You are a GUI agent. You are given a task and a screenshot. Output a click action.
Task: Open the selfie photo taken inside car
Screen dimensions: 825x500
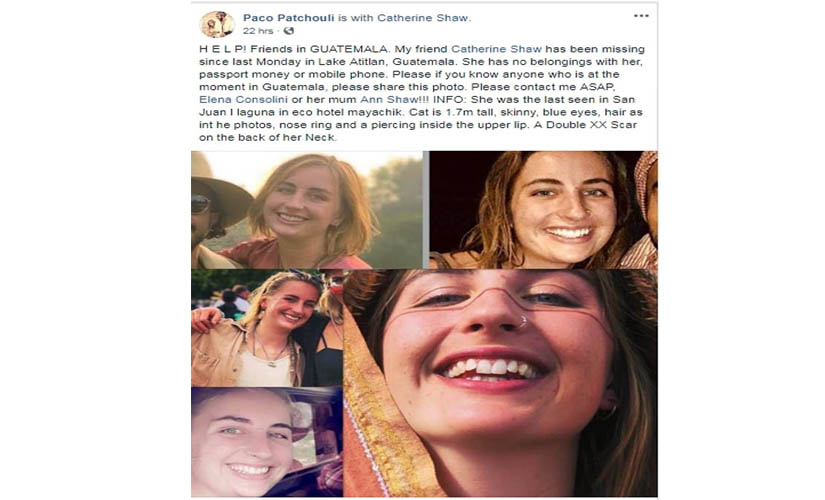267,442
